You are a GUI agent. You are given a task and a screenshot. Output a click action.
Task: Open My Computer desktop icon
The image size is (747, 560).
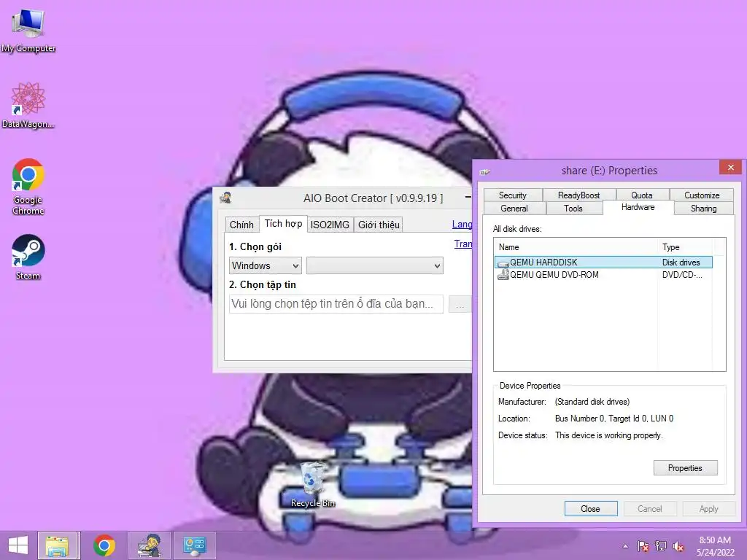pyautogui.click(x=28, y=31)
